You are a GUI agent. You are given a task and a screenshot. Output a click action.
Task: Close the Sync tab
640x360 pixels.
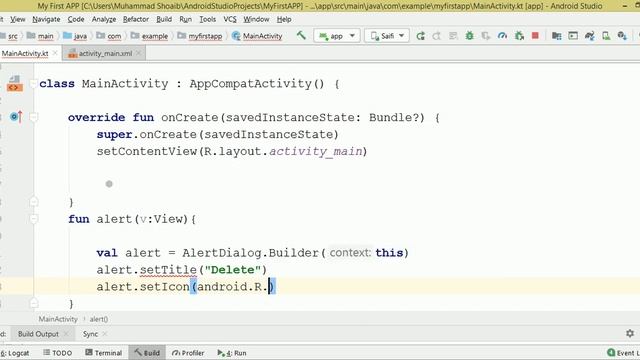[105, 334]
